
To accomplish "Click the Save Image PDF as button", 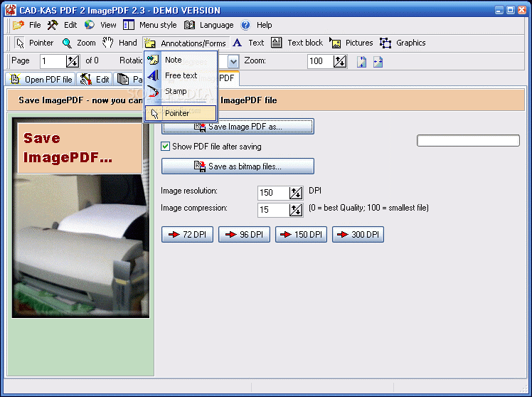I will coord(238,127).
